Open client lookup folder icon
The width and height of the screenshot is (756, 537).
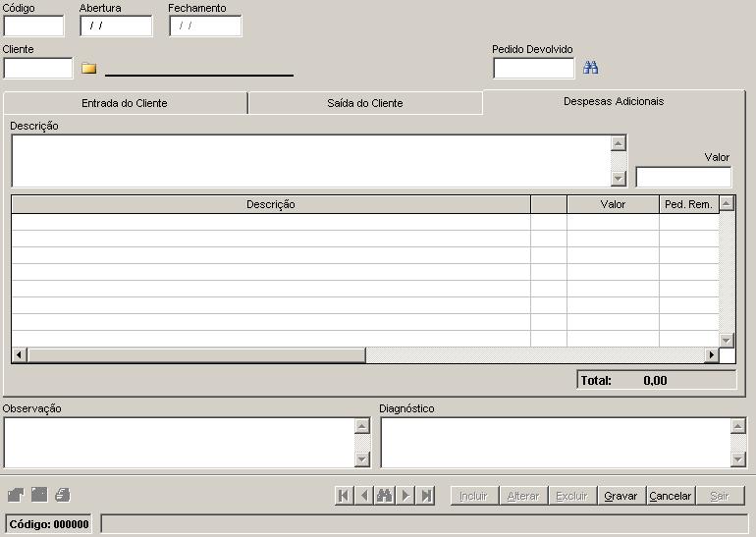click(x=88, y=68)
